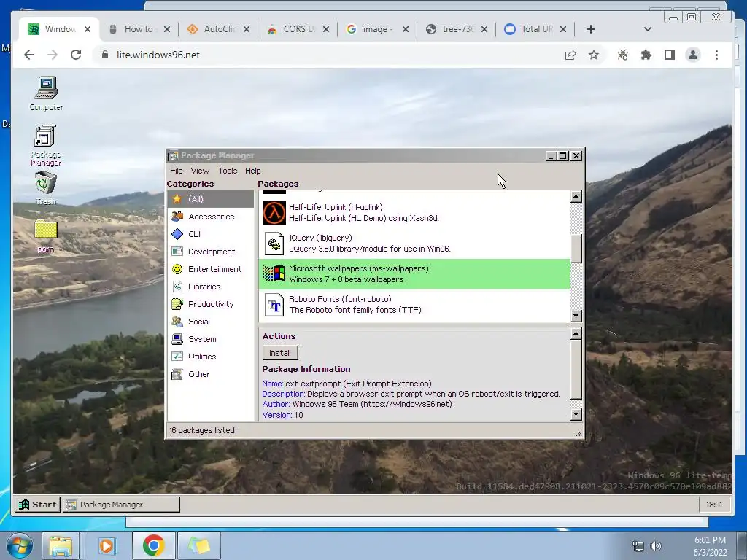
Task: Select the Microsoft wallpapers package icon
Action: point(274,274)
